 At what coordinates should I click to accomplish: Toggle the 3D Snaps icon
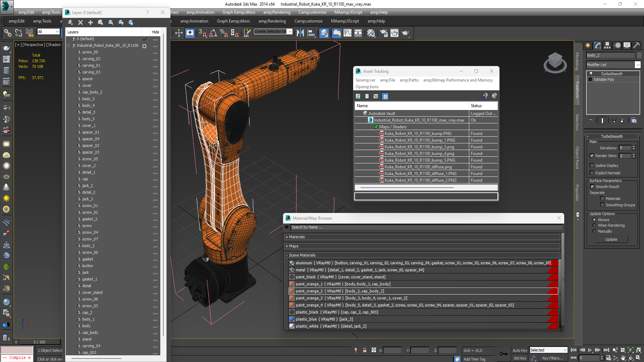point(203,33)
